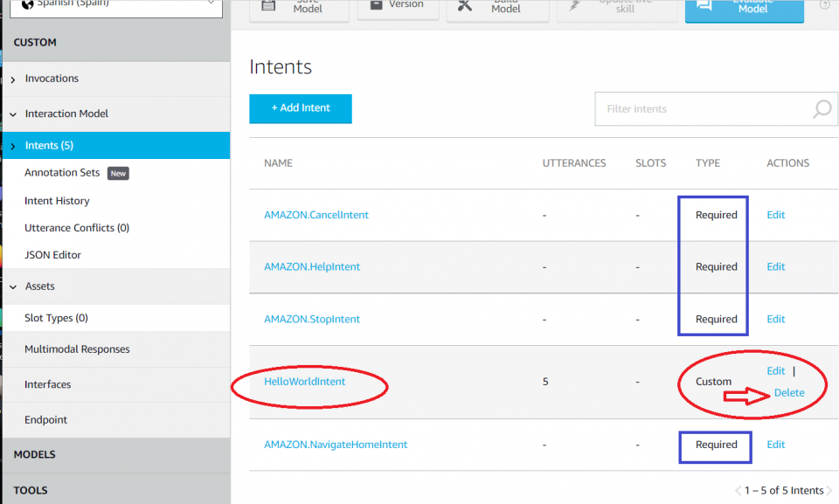Click the help question mark icon
This screenshot has width=839, height=504.
point(824,5)
